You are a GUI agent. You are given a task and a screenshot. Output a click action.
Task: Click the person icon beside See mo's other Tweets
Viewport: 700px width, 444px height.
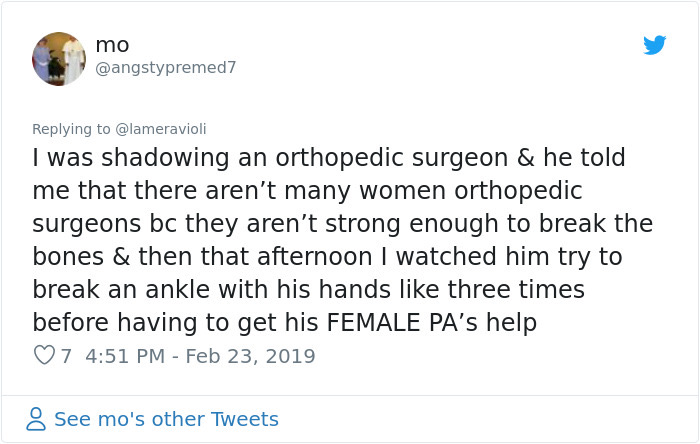tap(36, 419)
